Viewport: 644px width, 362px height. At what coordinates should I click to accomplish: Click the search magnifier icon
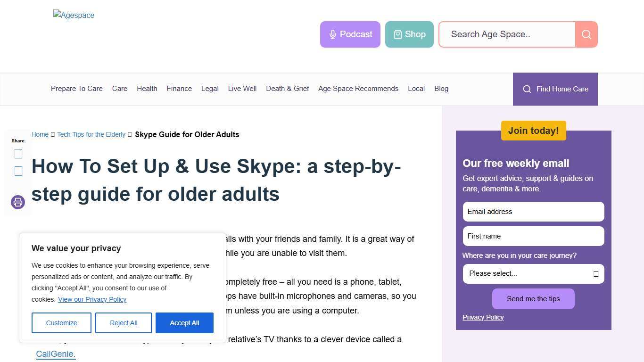[586, 34]
